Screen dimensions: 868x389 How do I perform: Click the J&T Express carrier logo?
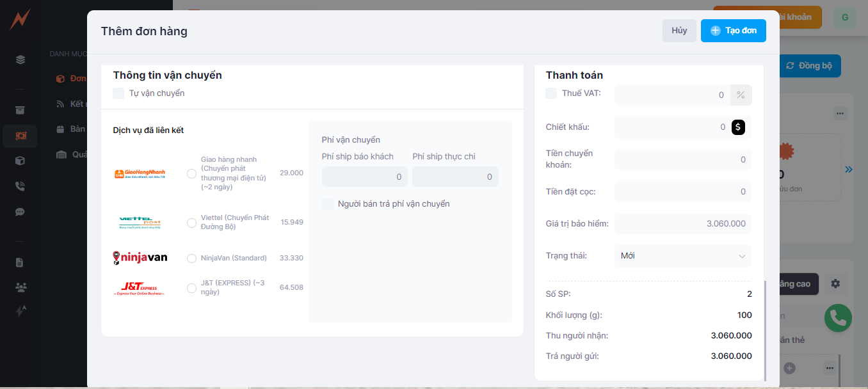[x=140, y=288]
